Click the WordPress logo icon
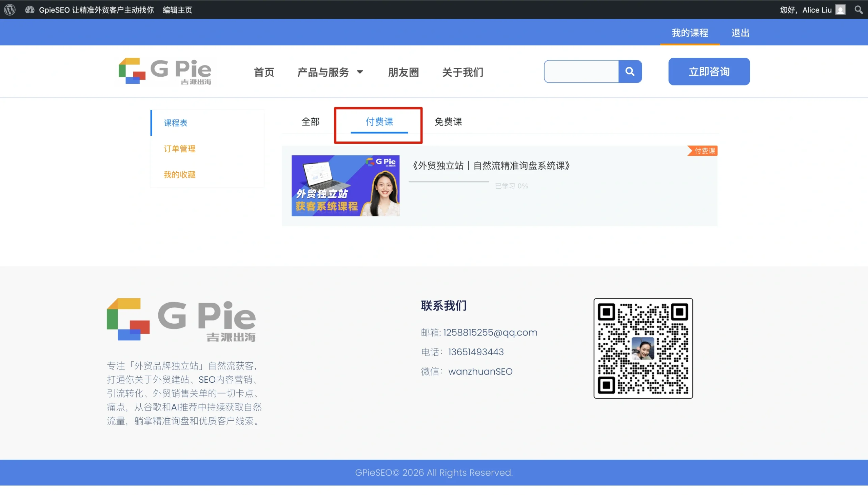Viewport: 868px width, 495px height. pyautogui.click(x=10, y=9)
